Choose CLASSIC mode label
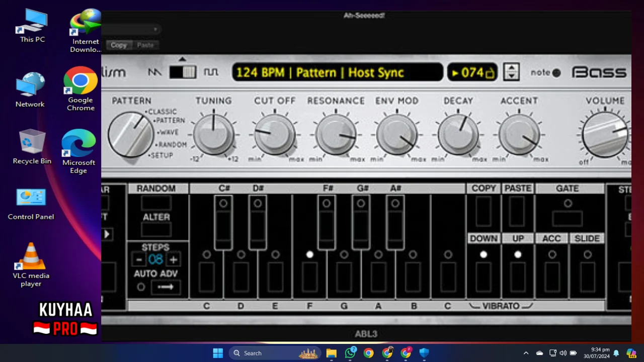The width and height of the screenshot is (644, 362). pyautogui.click(x=163, y=112)
